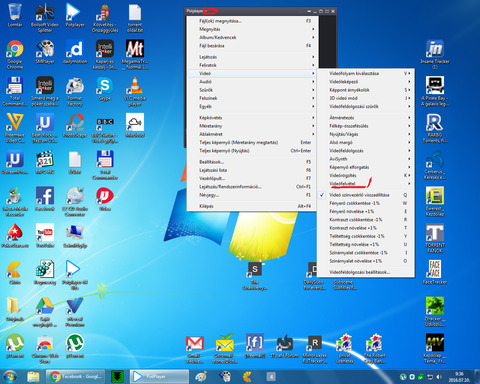Toggle the checked Videó színvezérlő visszaállítása item
Viewport: 480px width, 384px height.
366,195
